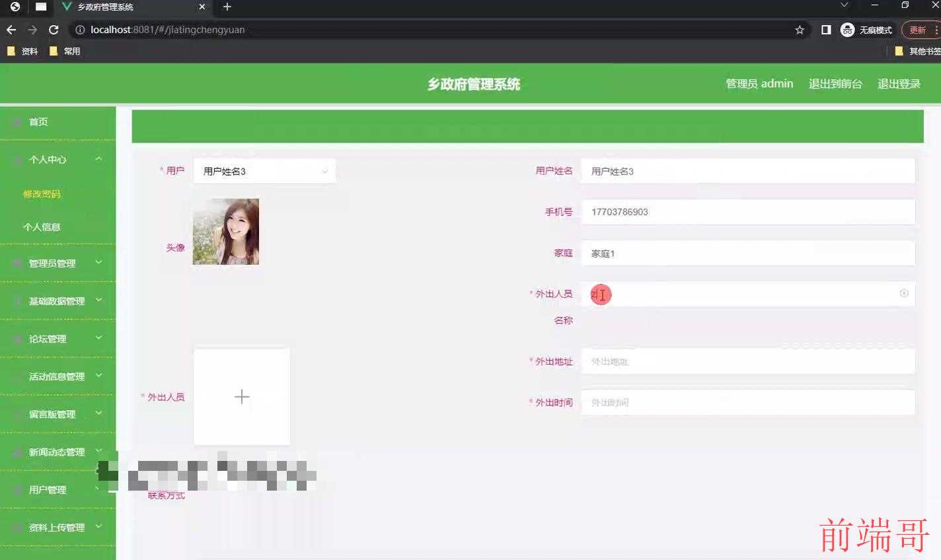Go forward with browser forward arrow
The width and height of the screenshot is (941, 560).
click(32, 30)
